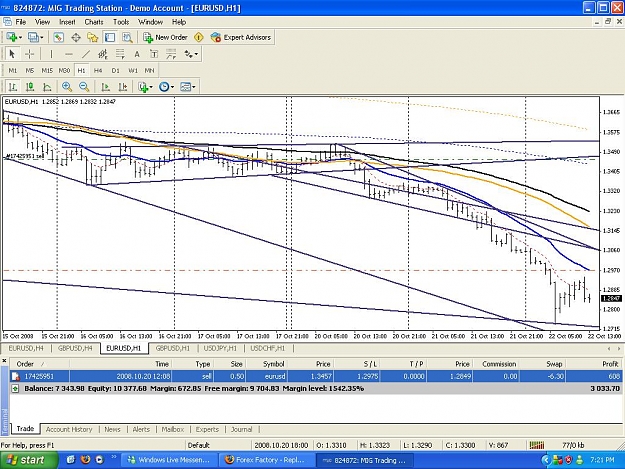
Task: Select candlestick chart display mode
Action: click(x=30, y=87)
